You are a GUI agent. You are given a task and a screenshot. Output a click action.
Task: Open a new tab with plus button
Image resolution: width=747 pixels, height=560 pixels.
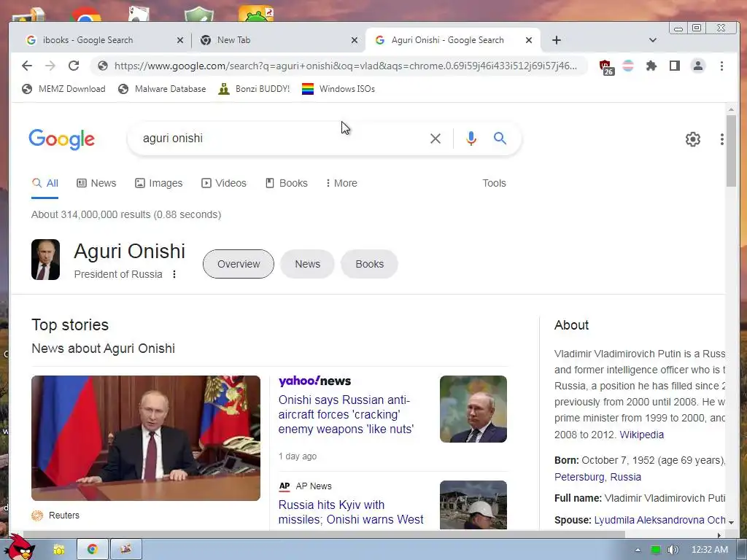pyautogui.click(x=557, y=40)
